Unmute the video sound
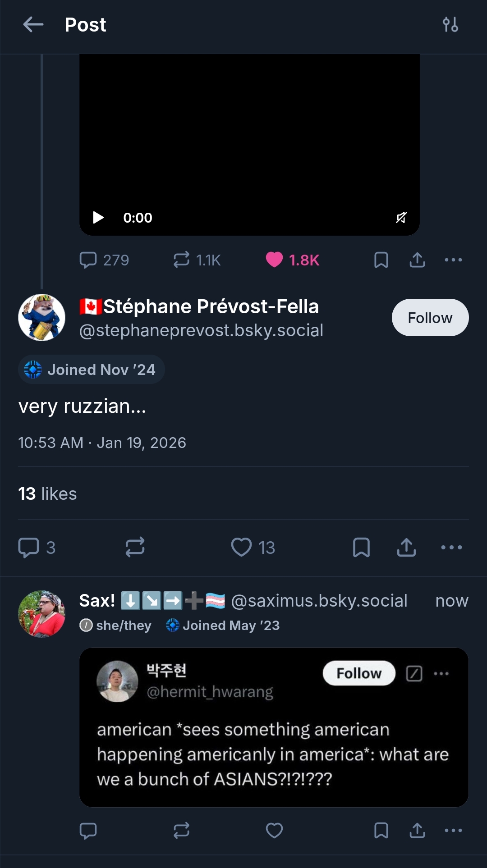 (x=401, y=218)
